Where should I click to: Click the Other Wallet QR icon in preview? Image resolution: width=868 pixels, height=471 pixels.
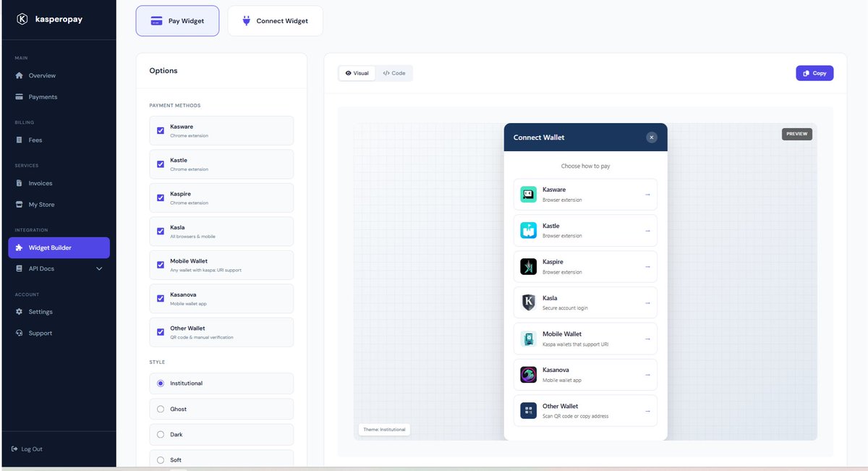528,411
